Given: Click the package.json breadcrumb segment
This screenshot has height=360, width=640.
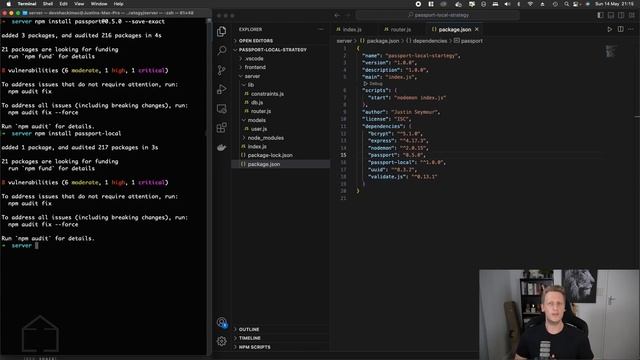Looking at the screenshot, I should 380,41.
